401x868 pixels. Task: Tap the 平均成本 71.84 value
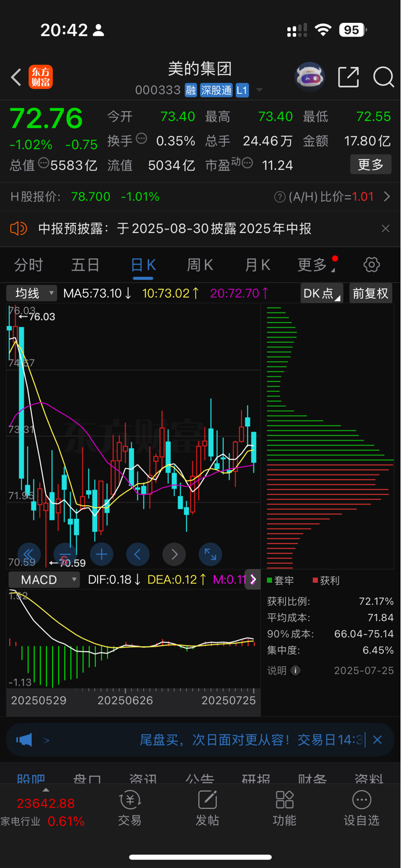[x=381, y=617]
